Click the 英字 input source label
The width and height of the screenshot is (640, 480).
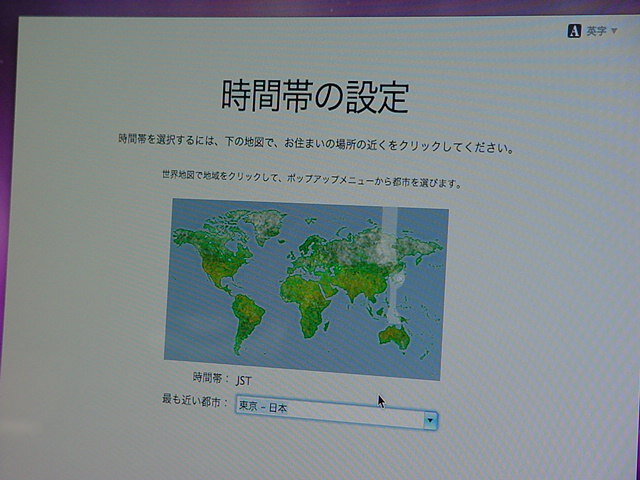coord(596,31)
